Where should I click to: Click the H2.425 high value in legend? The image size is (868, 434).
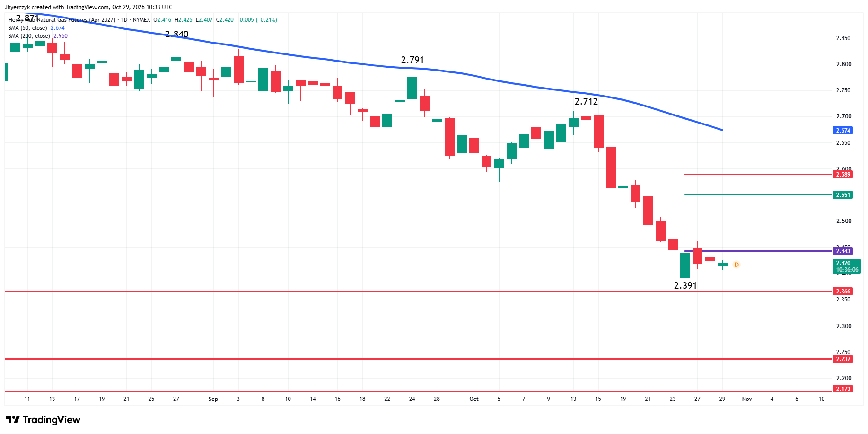(x=184, y=20)
